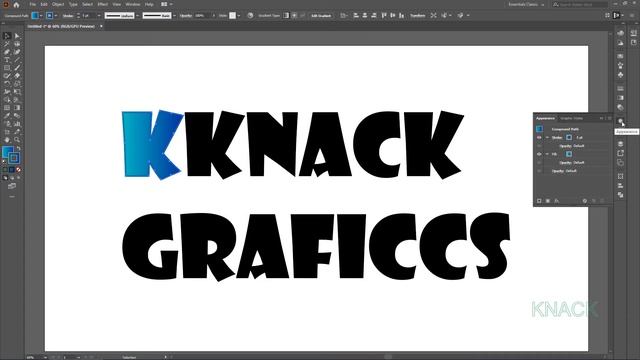
Task: Clear appearance icon in panel footer
Action: click(584, 201)
